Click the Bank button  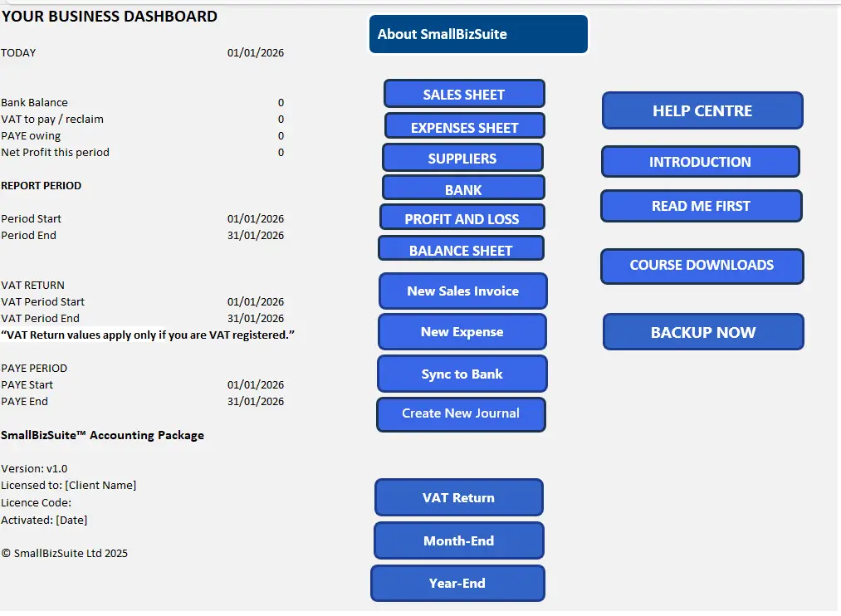point(463,188)
